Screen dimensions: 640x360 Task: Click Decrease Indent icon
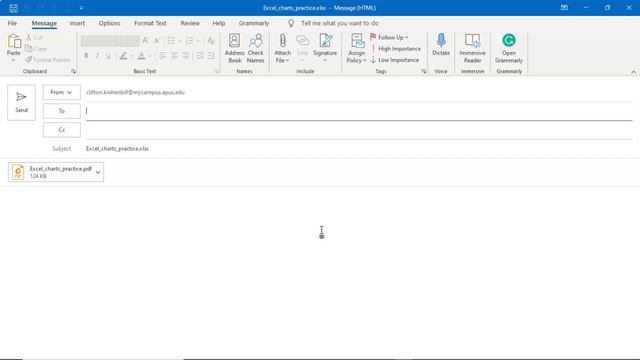click(200, 56)
